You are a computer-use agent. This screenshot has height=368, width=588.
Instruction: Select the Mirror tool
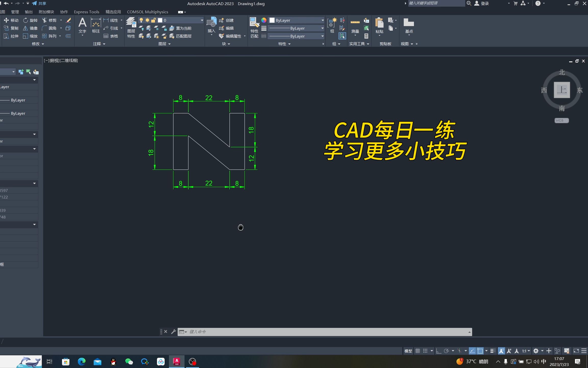pyautogui.click(x=30, y=28)
